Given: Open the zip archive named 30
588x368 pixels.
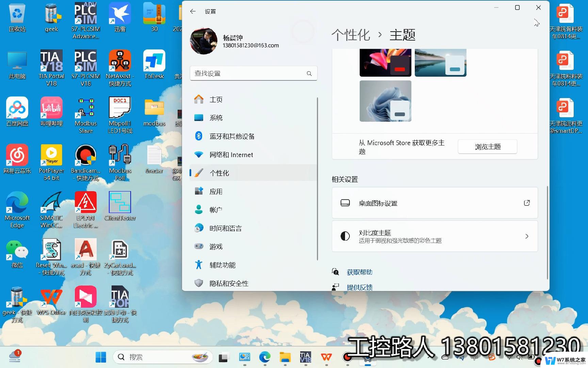Looking at the screenshot, I should click(154, 18).
